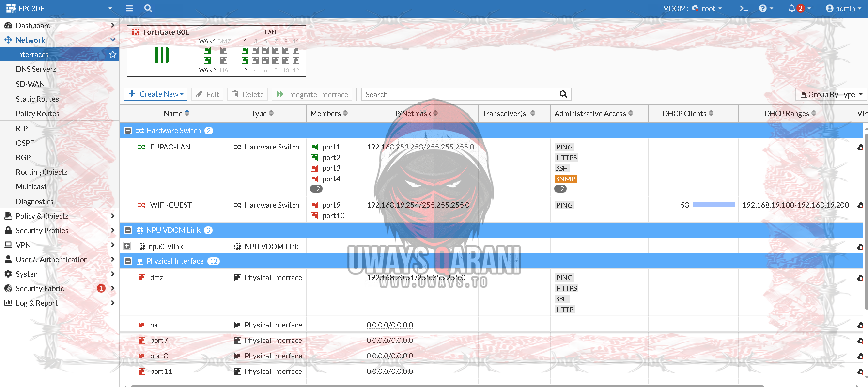Sort by IP/Netmask column arrows
This screenshot has width=868, height=387.
pos(435,113)
